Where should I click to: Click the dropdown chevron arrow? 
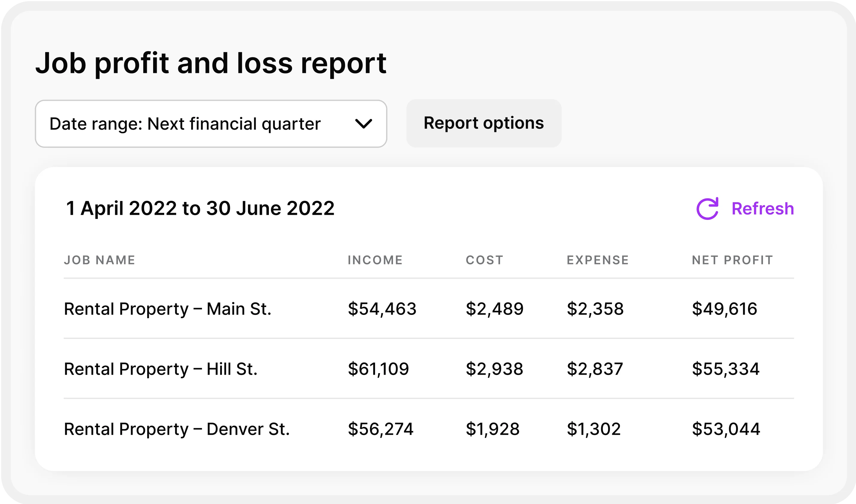(x=363, y=124)
